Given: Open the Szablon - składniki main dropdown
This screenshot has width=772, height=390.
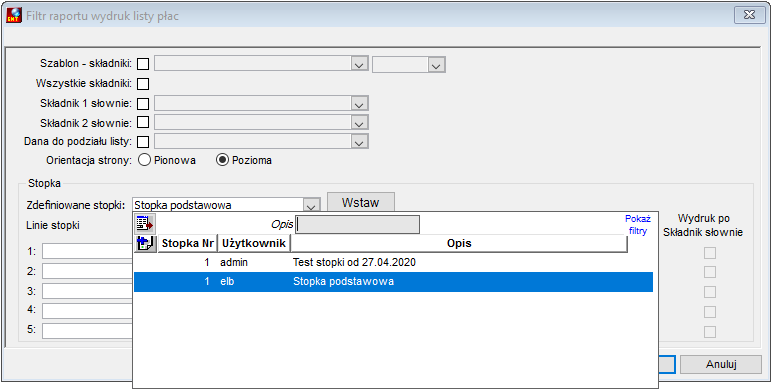Looking at the screenshot, I should [360, 65].
